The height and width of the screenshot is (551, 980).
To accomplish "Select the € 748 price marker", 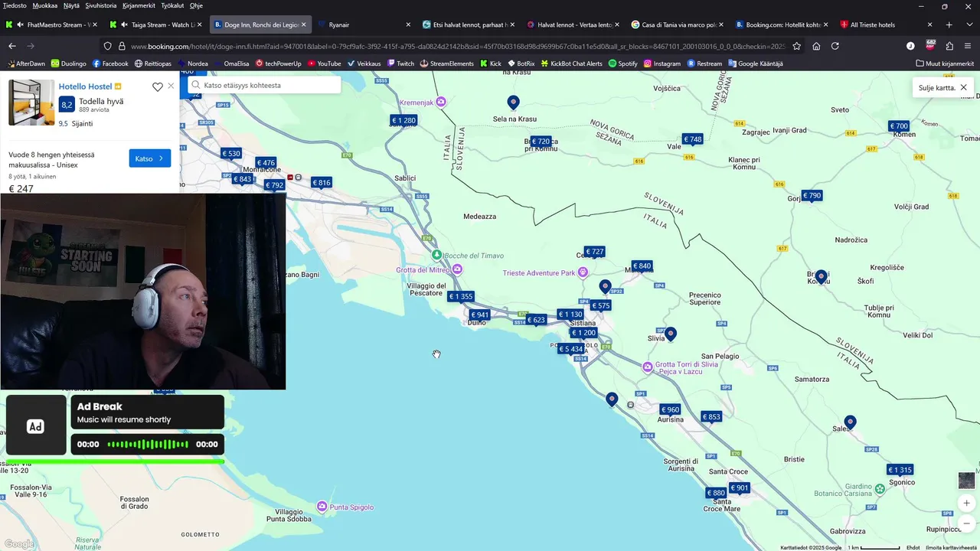I will (692, 139).
